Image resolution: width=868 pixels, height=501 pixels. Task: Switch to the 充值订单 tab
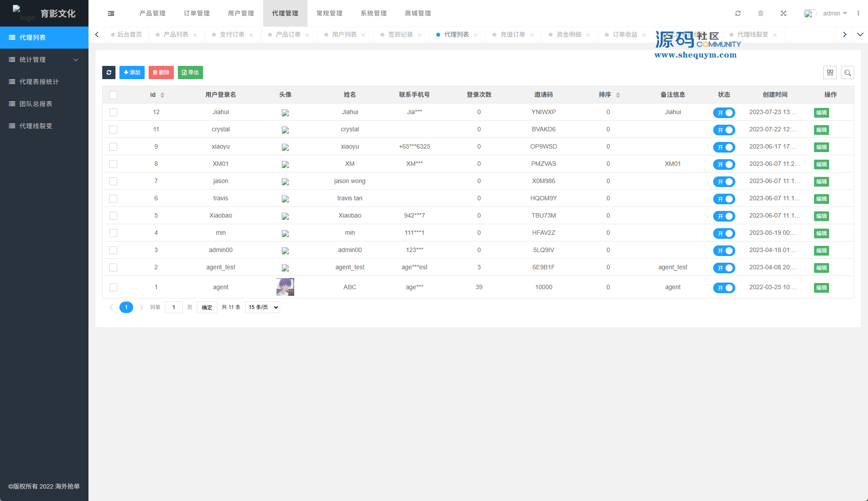click(512, 34)
